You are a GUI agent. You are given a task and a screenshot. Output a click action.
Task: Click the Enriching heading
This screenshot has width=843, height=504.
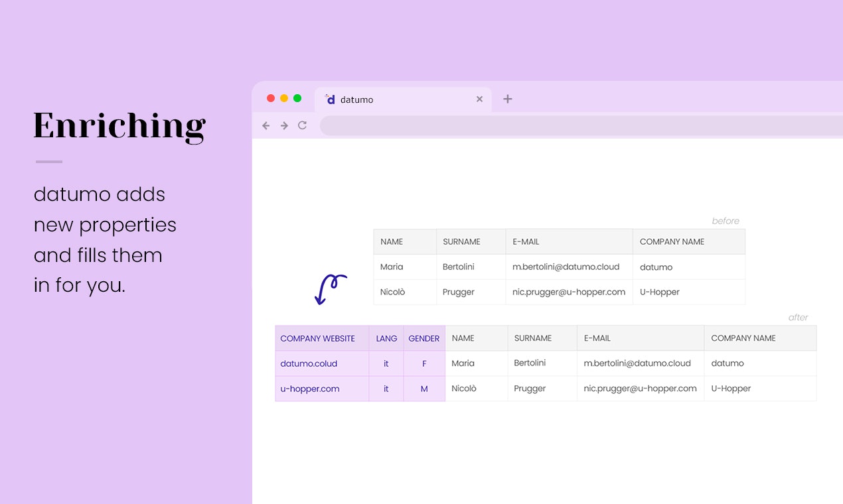pos(119,126)
